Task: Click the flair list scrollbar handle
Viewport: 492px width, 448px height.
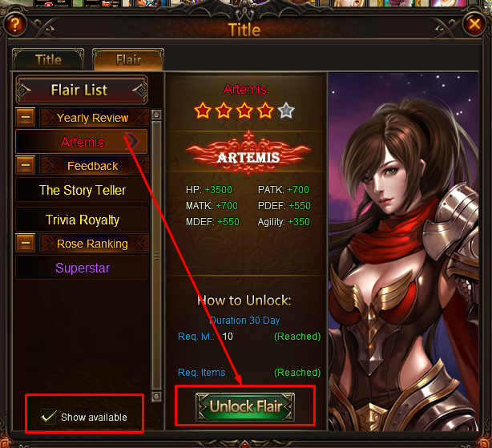Action: 156,256
